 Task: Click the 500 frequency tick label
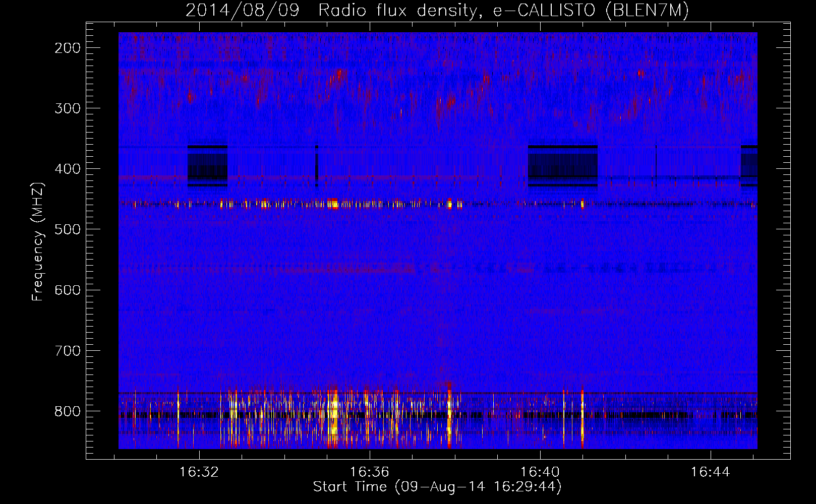(x=68, y=229)
